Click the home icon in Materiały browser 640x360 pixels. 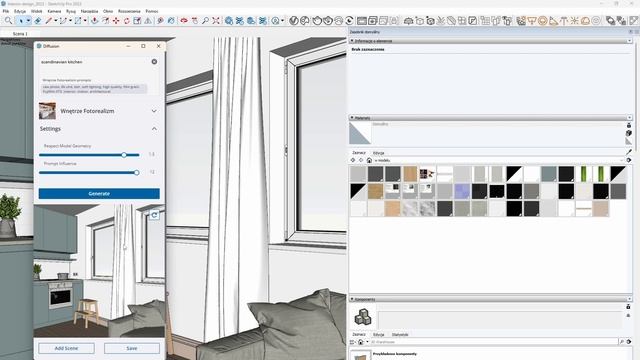pos(369,160)
